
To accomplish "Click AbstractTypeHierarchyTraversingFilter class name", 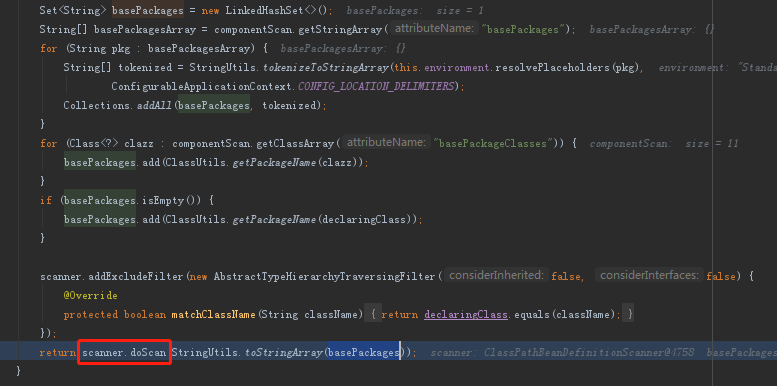I will tap(324, 276).
